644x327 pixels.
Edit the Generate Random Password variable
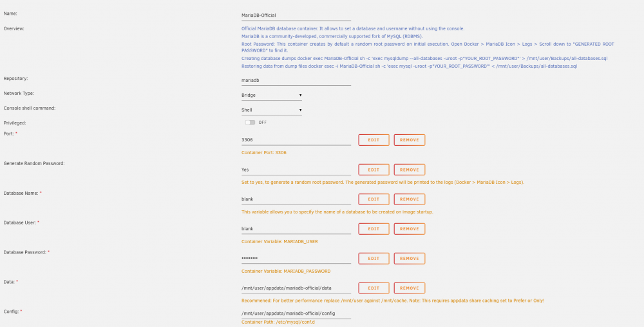pos(374,170)
